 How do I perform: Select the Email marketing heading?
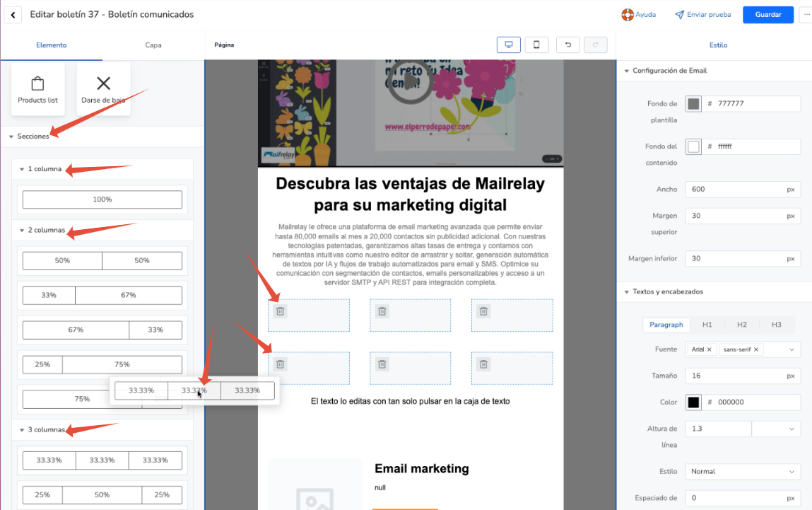coord(421,468)
